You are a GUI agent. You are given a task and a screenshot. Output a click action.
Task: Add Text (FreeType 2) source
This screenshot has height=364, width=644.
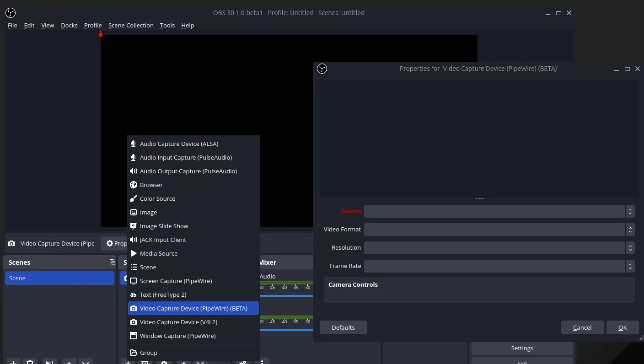tap(193, 294)
